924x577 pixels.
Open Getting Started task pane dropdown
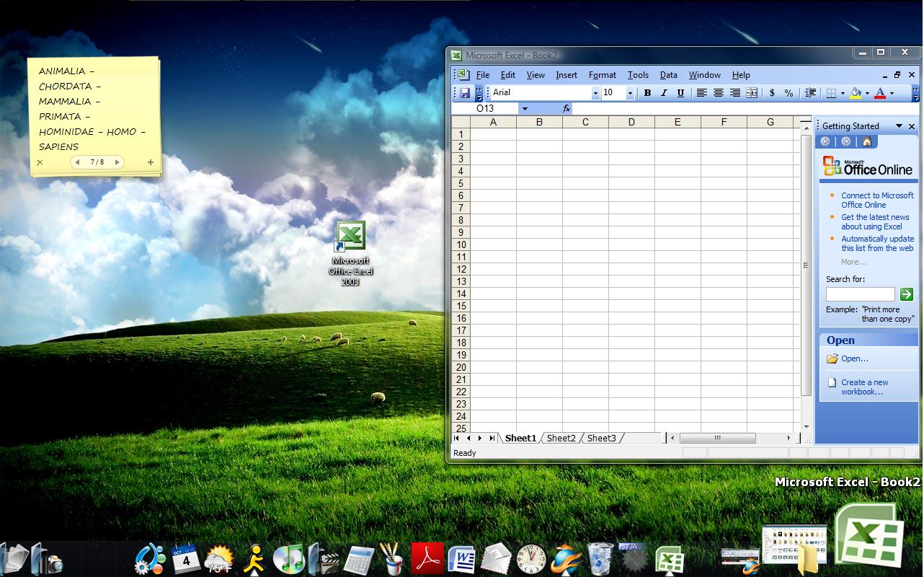tap(899, 126)
